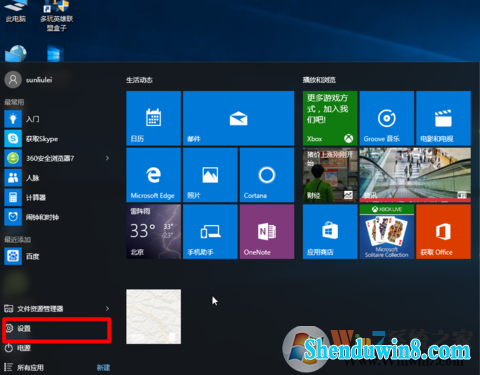
Task: Open This PC desktop icon
Action: (16, 11)
